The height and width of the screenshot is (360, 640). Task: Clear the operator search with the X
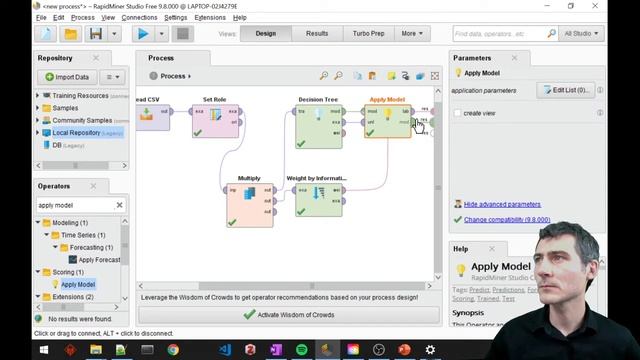pos(119,205)
